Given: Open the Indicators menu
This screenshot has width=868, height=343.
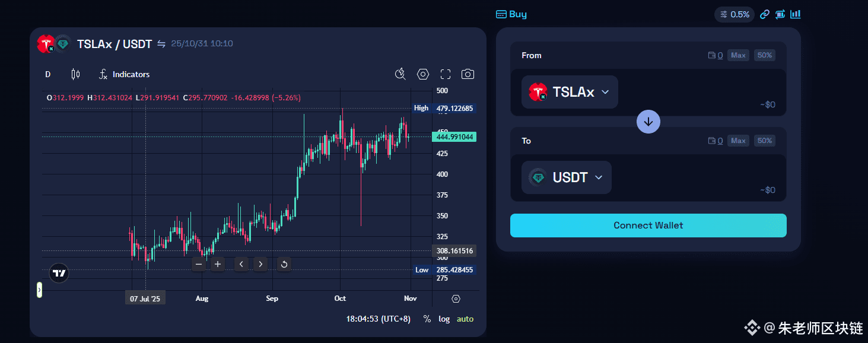Looking at the screenshot, I should click(124, 74).
